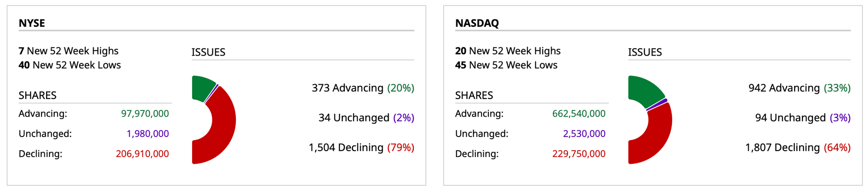Click NASDAQ 20 New 52 Week Highs

tap(508, 51)
